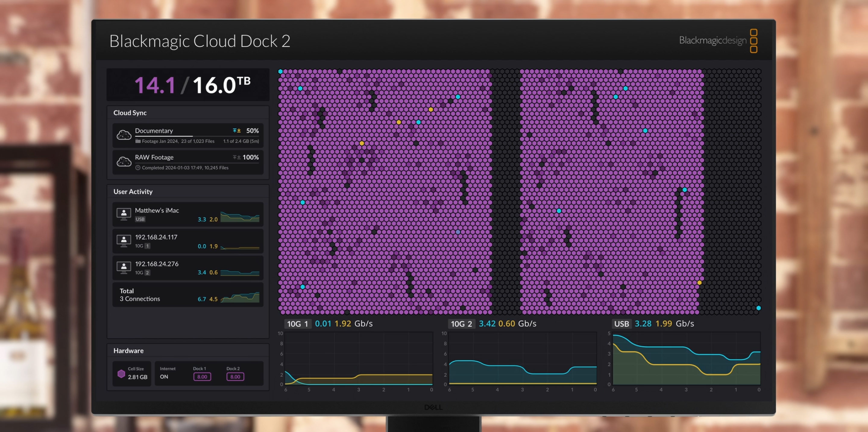Image resolution: width=868 pixels, height=432 pixels.
Task: Click the folder icon beside Footage Jan 2024
Action: (138, 141)
